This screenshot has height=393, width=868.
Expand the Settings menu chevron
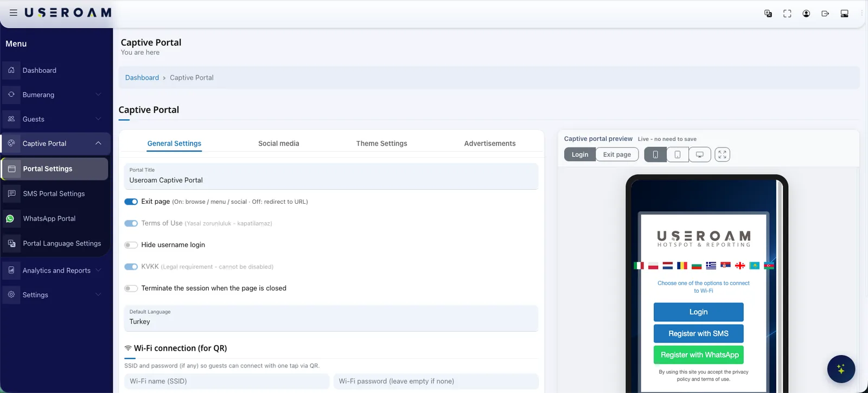pos(98,294)
